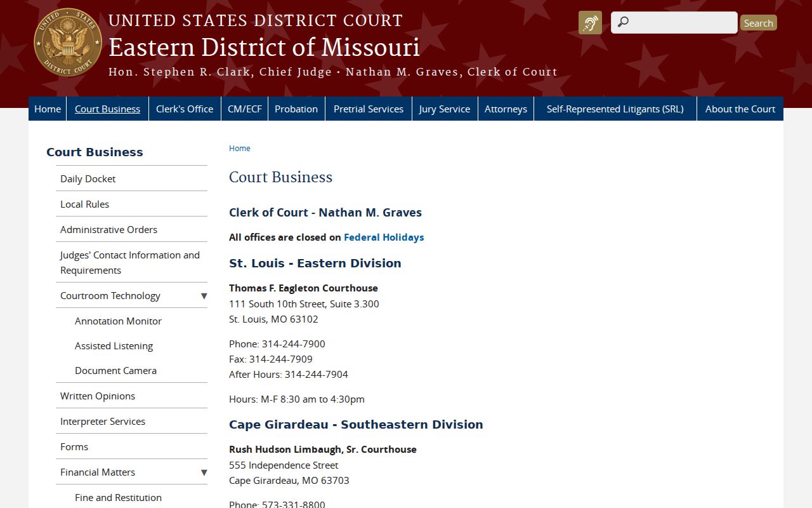Open the Federal Holidays link
The image size is (812, 508).
click(x=384, y=237)
